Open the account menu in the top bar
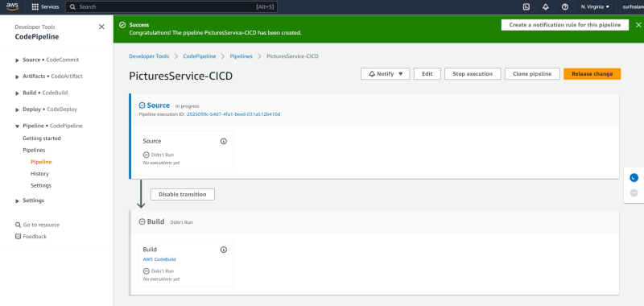Viewport: 644px width, 306px height. [633, 7]
